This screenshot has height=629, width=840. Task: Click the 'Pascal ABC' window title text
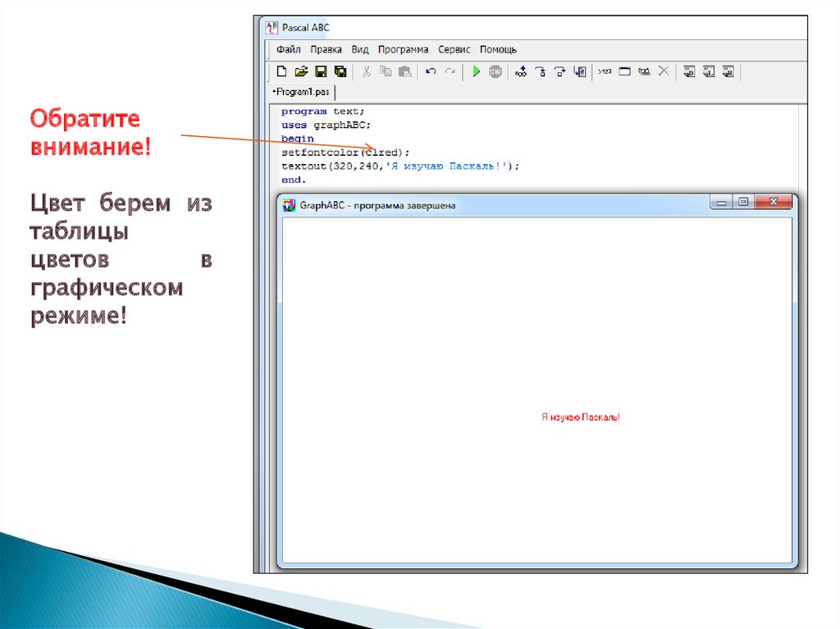tap(305, 27)
